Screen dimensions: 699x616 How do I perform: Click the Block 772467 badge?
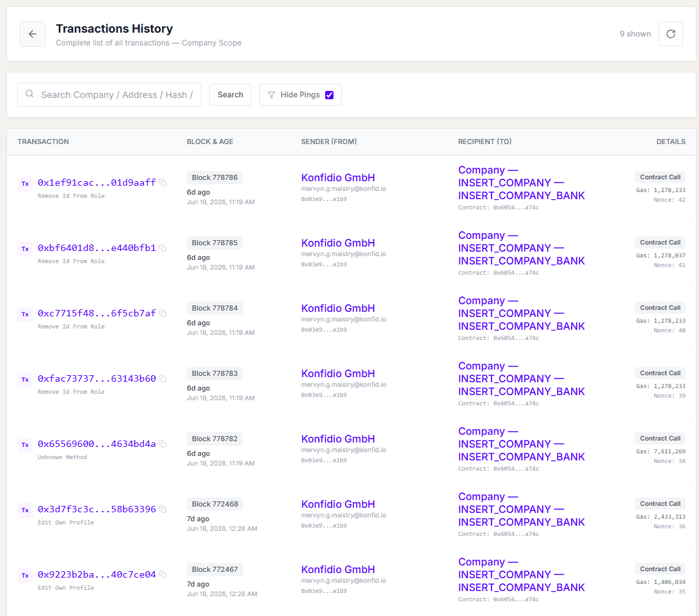(215, 570)
